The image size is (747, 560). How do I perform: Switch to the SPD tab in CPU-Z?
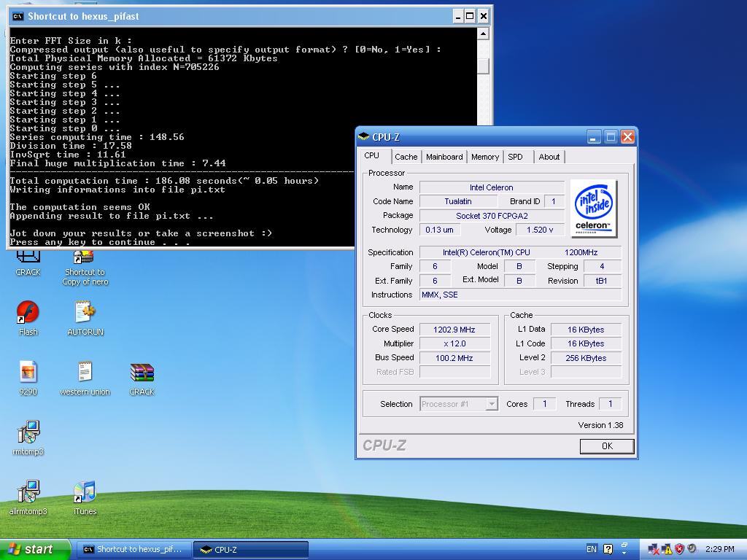(516, 157)
